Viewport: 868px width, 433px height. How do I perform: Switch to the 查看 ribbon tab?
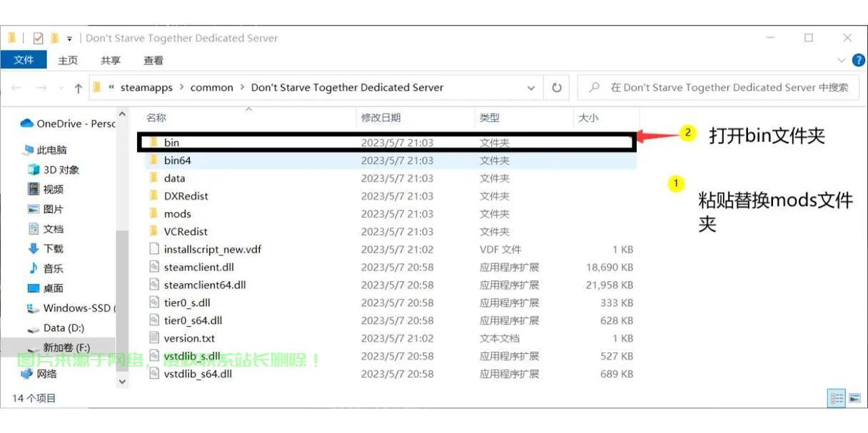(x=153, y=61)
